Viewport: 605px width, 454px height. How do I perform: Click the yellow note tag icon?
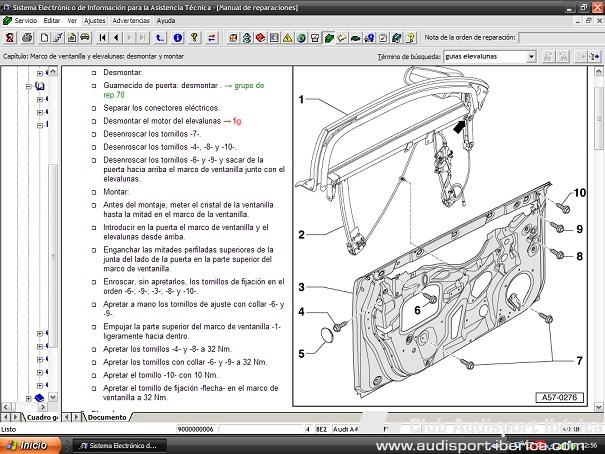(x=342, y=37)
